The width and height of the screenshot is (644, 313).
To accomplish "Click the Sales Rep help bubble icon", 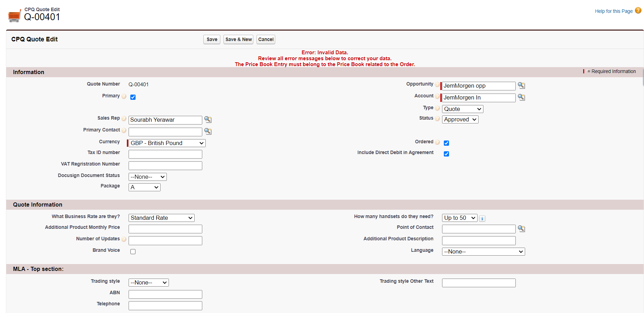I will click(124, 119).
